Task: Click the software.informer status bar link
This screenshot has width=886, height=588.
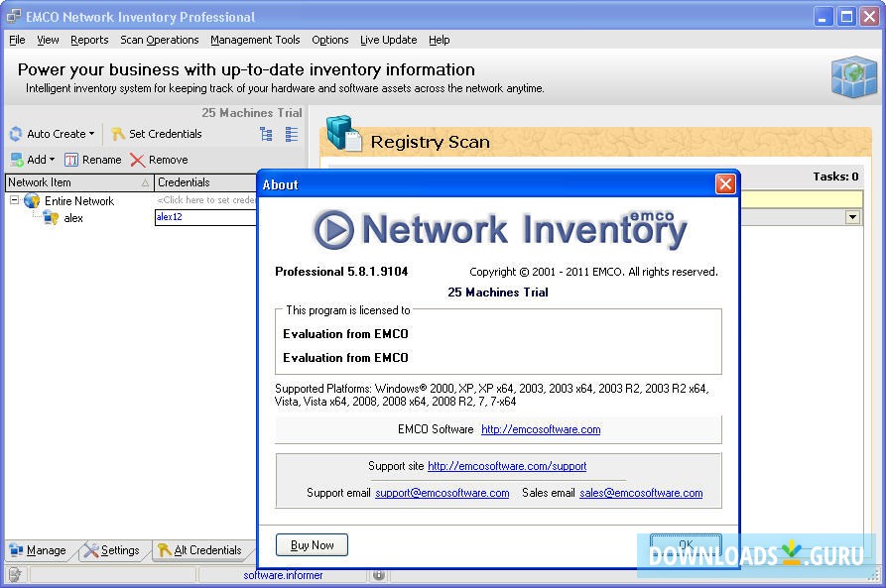Action: 281,573
